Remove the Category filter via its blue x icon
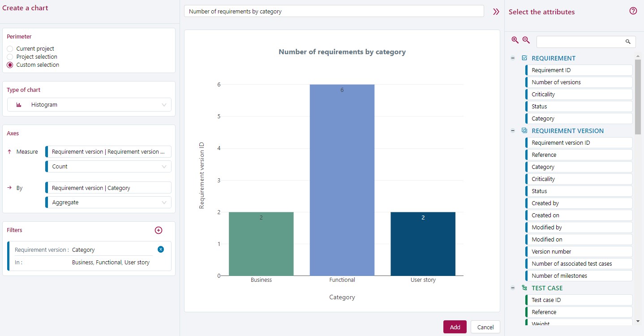The height and width of the screenshot is (336, 644). [x=161, y=249]
